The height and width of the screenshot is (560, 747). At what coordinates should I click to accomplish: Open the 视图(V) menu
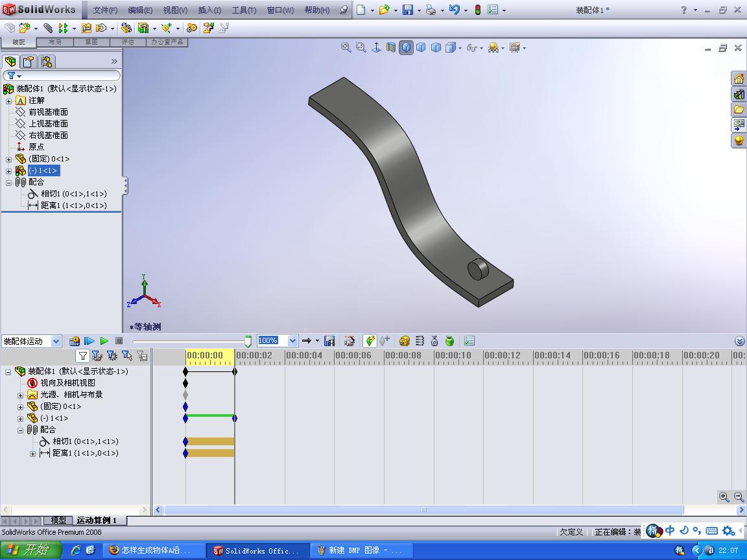(x=175, y=10)
